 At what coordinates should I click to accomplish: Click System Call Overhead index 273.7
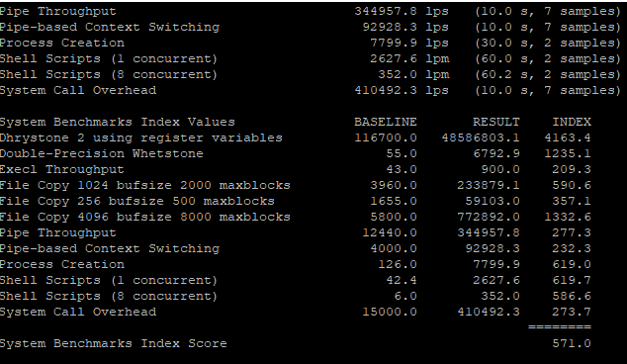(572, 312)
